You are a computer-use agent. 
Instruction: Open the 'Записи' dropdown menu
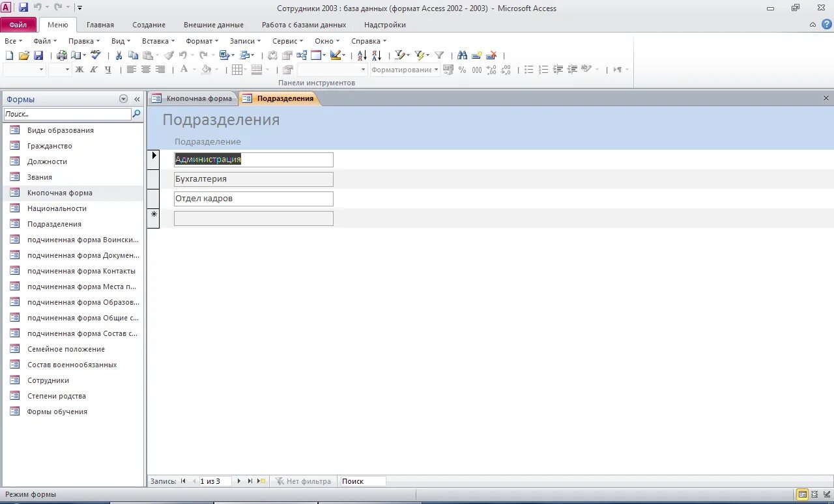(245, 41)
